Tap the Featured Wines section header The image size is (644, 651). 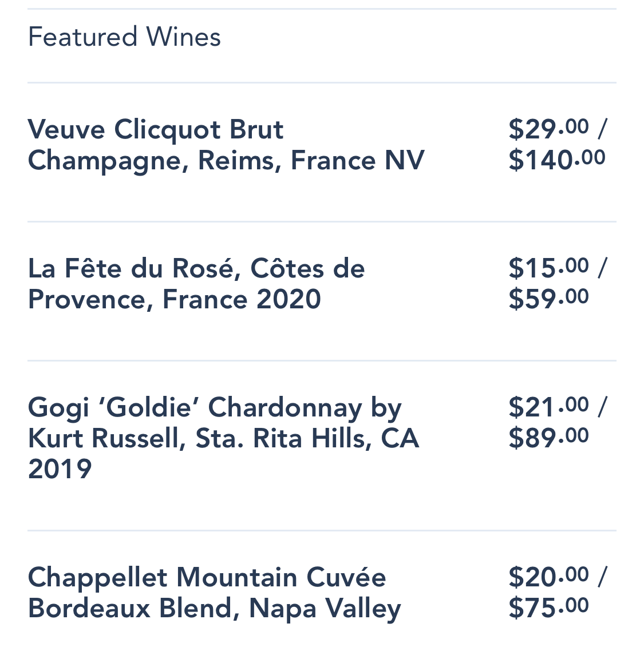(124, 37)
